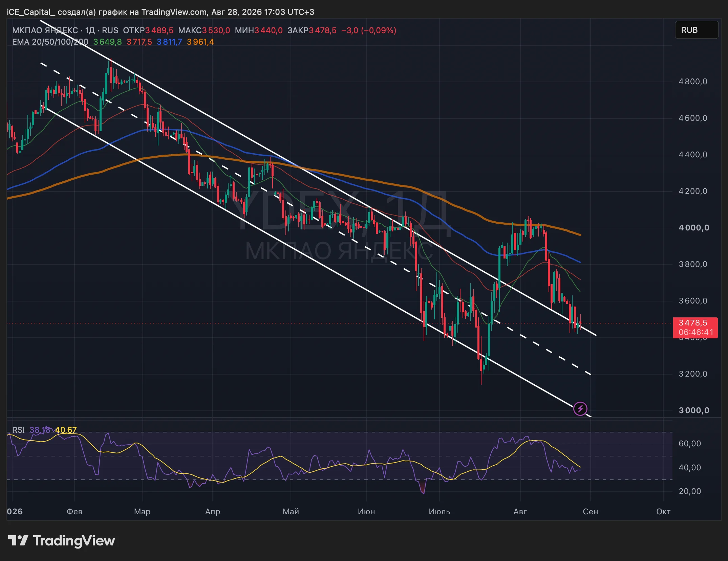Click the ЗАКР value in the legend
This screenshot has height=561, width=728.
(323, 30)
